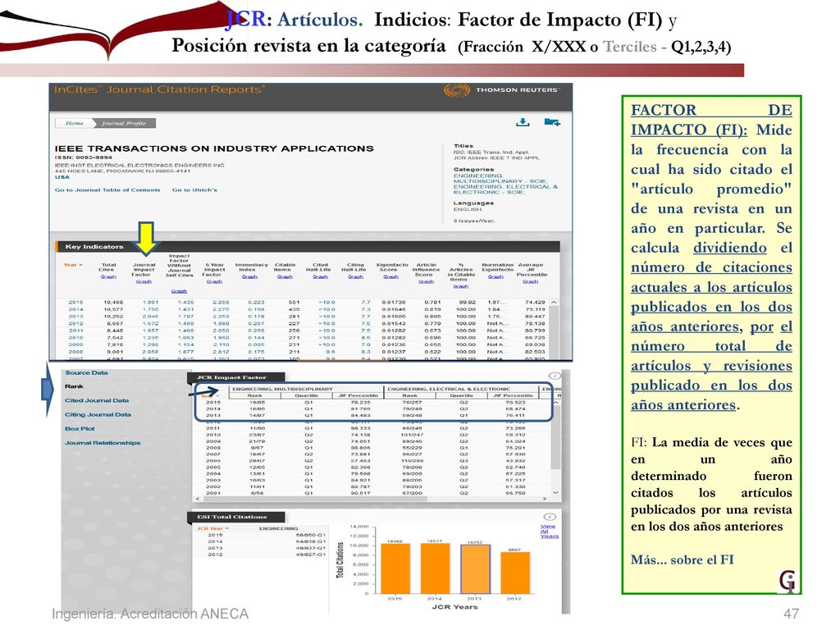
Task: Open the 'Más... sobre el FI' link
Action: 682,559
